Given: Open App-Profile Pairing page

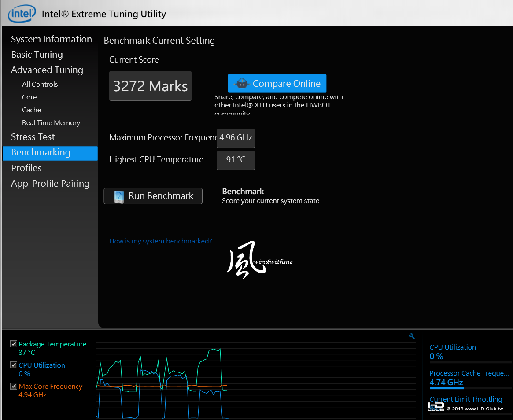Looking at the screenshot, I should coord(50,184).
